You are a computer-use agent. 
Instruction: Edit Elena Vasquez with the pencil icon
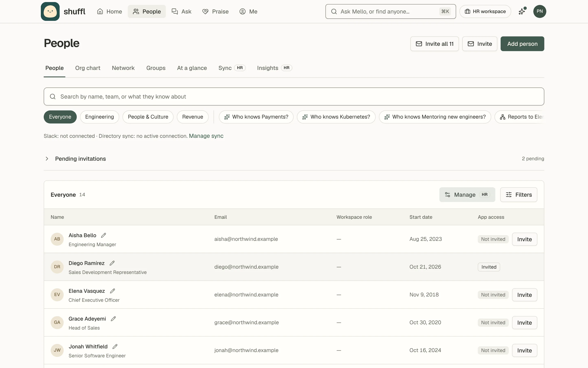[112, 291]
